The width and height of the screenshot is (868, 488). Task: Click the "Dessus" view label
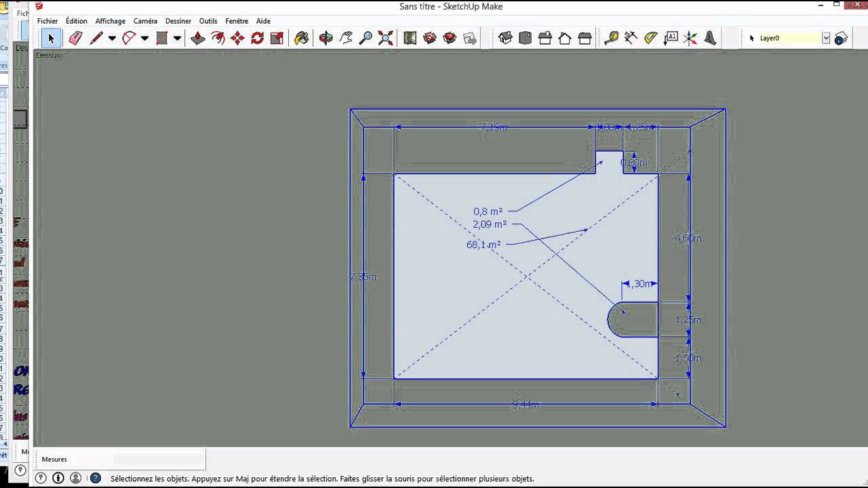coord(47,55)
